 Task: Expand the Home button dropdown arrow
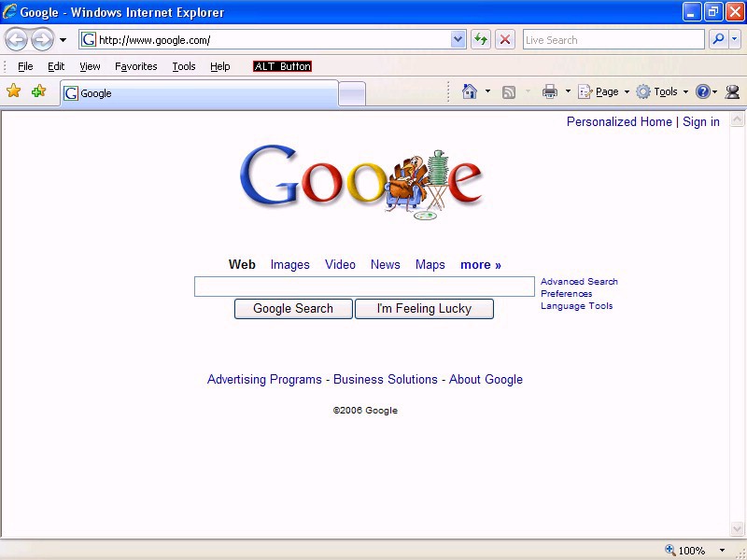pyautogui.click(x=487, y=91)
